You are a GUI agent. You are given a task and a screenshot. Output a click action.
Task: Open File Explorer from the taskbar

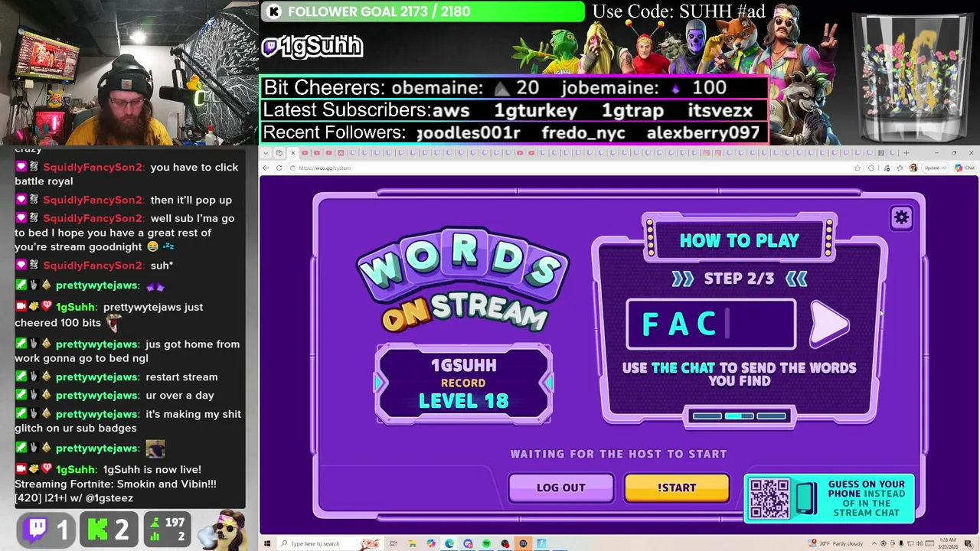coord(412,543)
